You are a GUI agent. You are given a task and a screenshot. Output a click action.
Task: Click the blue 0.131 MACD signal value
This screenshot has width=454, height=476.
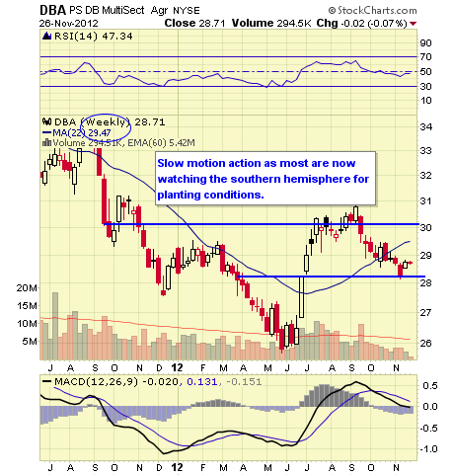point(202,382)
